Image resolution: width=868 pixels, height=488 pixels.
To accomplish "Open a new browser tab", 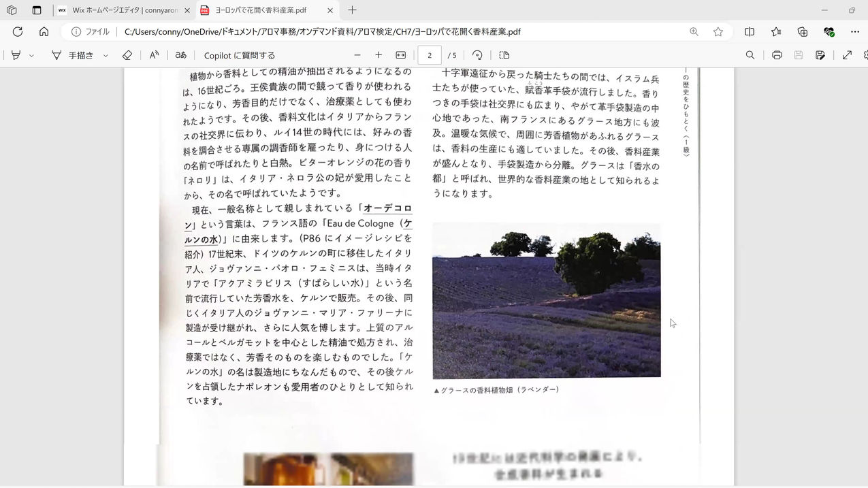I will coord(352,10).
